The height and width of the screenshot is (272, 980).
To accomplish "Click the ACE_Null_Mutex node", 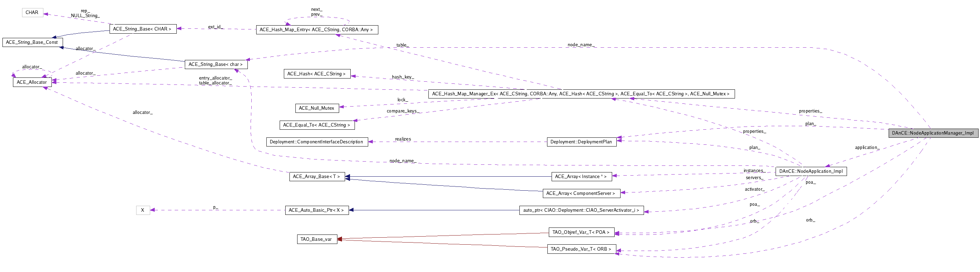I will (x=317, y=108).
